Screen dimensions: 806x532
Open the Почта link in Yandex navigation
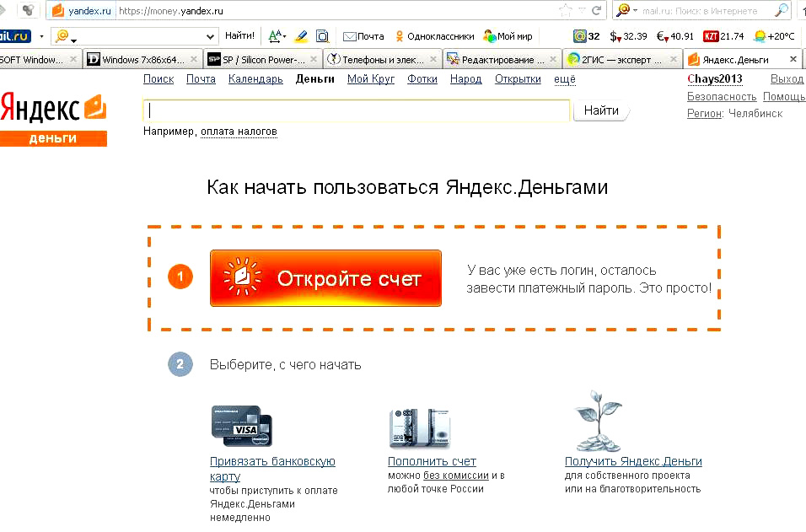click(x=201, y=79)
